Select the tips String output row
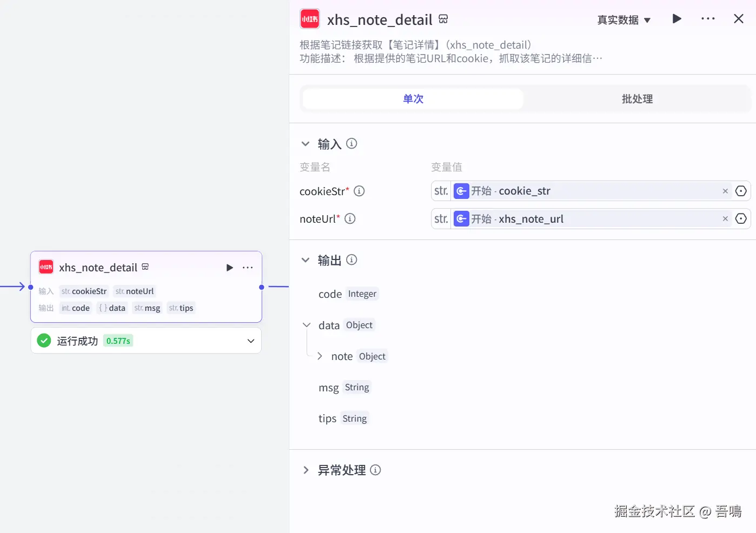 click(x=343, y=418)
